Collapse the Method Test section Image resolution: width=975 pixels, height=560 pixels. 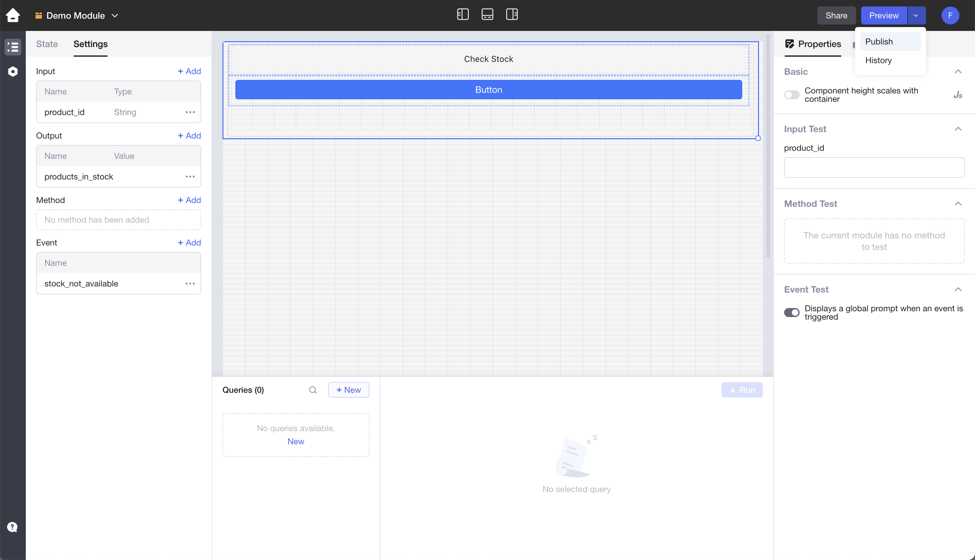[958, 203]
